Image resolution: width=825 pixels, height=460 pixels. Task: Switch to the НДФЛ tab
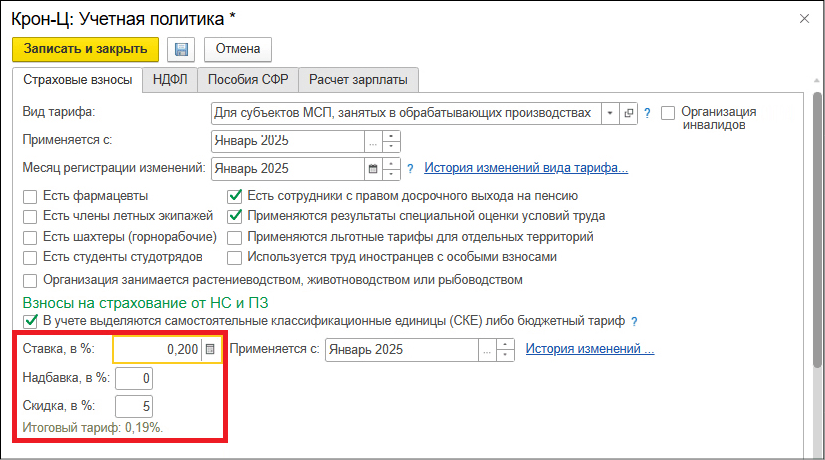pyautogui.click(x=170, y=81)
